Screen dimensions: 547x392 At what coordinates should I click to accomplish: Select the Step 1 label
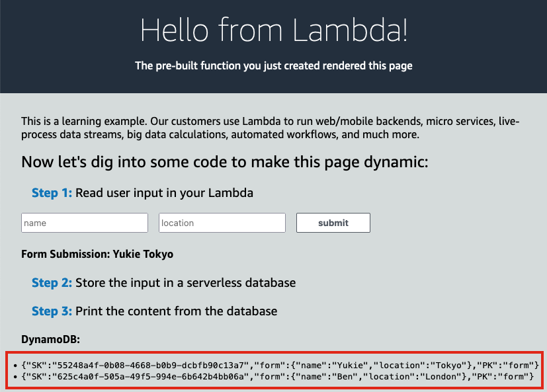click(52, 192)
